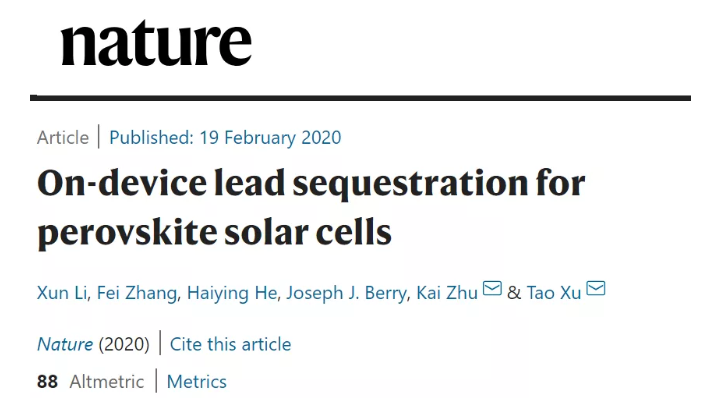The image size is (717, 398).
Task: Click the Altmetric label text
Action: click(x=107, y=382)
